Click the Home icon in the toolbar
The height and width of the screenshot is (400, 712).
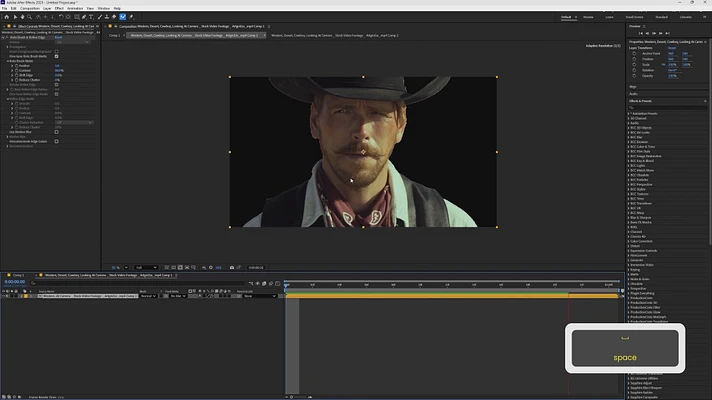coord(7,17)
